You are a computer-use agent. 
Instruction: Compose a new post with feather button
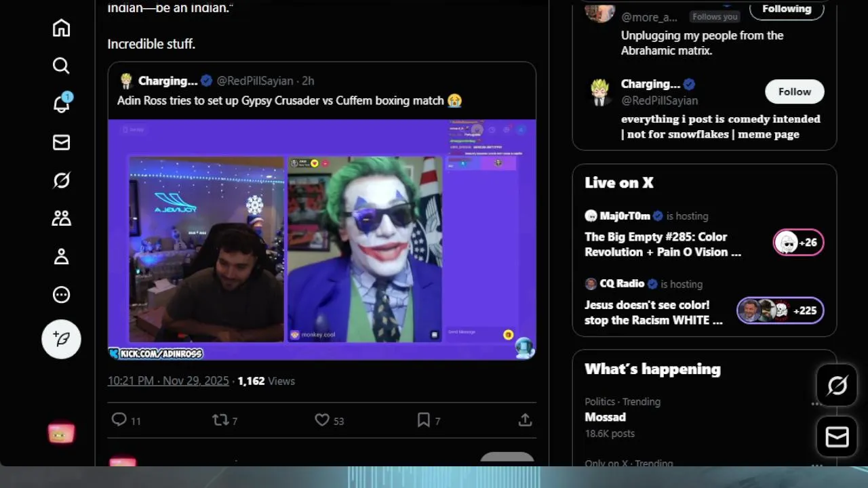(x=61, y=339)
